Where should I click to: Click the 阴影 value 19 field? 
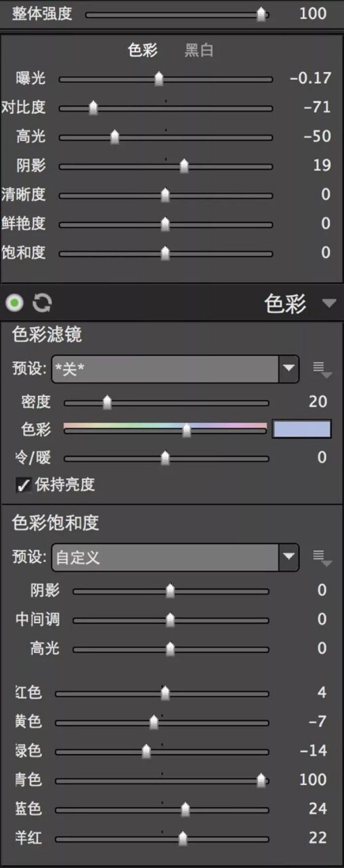pos(322,165)
